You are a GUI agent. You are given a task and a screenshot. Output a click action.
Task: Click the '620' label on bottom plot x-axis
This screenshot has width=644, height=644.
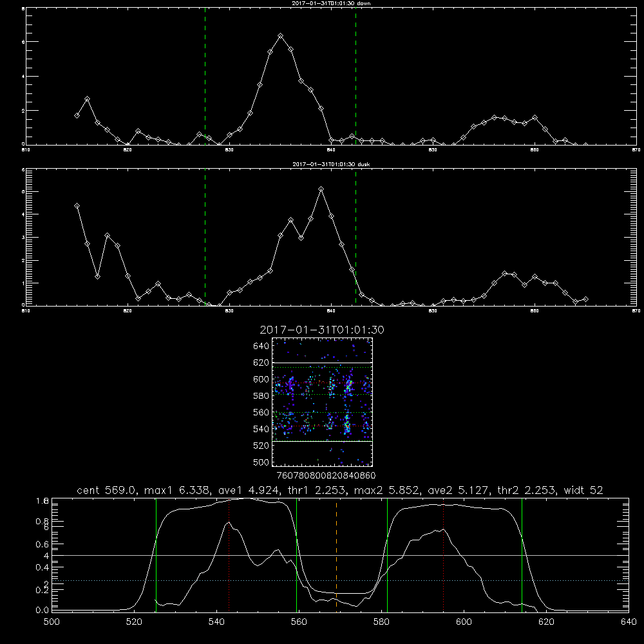(546, 622)
